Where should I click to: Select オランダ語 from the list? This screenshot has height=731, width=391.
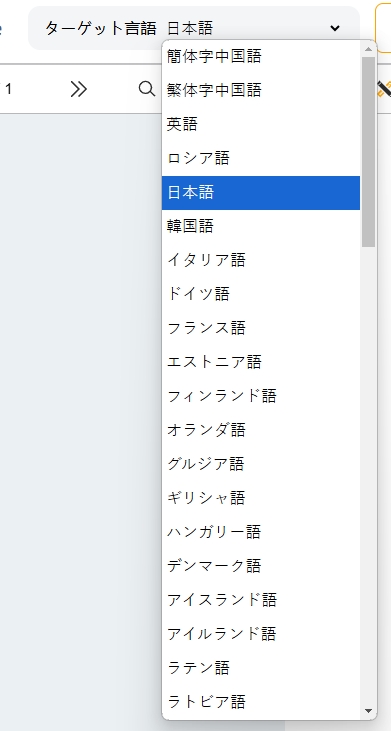tap(261, 430)
